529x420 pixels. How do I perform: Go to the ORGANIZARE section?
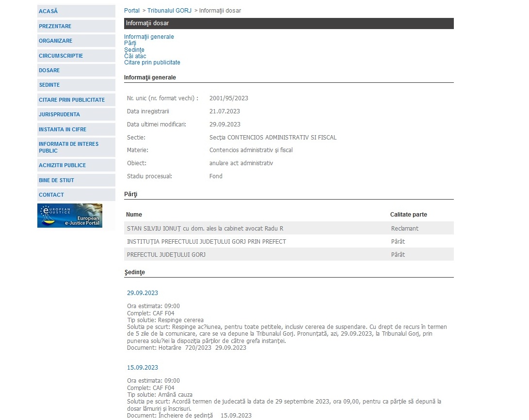(x=56, y=41)
